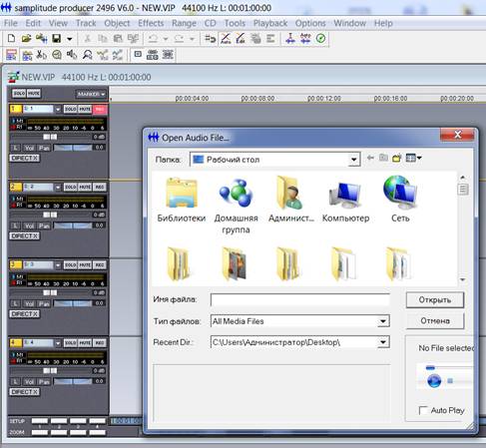Image resolution: width=486 pixels, height=448 pixels.
Task: Click the auto crossfade icon in toolbar
Action: pos(226,39)
